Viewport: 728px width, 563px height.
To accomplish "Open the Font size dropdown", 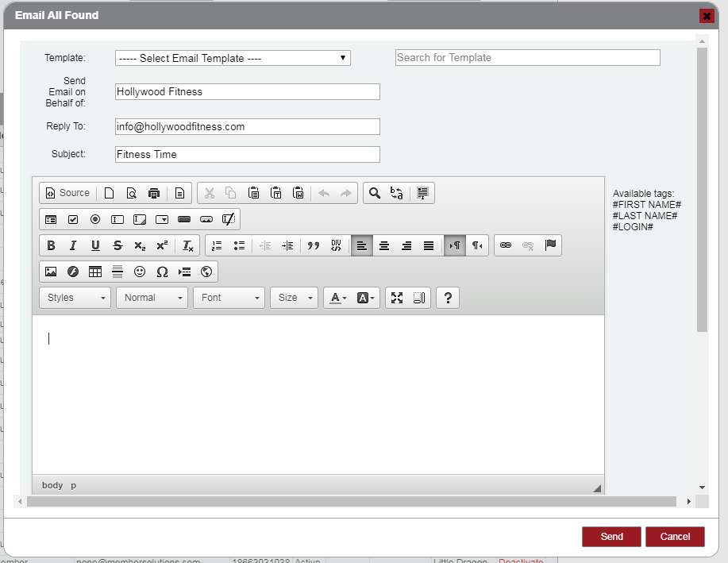I will point(295,298).
